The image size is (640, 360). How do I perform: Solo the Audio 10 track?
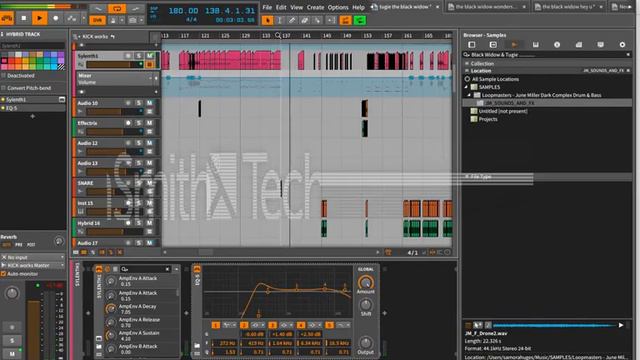[x=139, y=103]
